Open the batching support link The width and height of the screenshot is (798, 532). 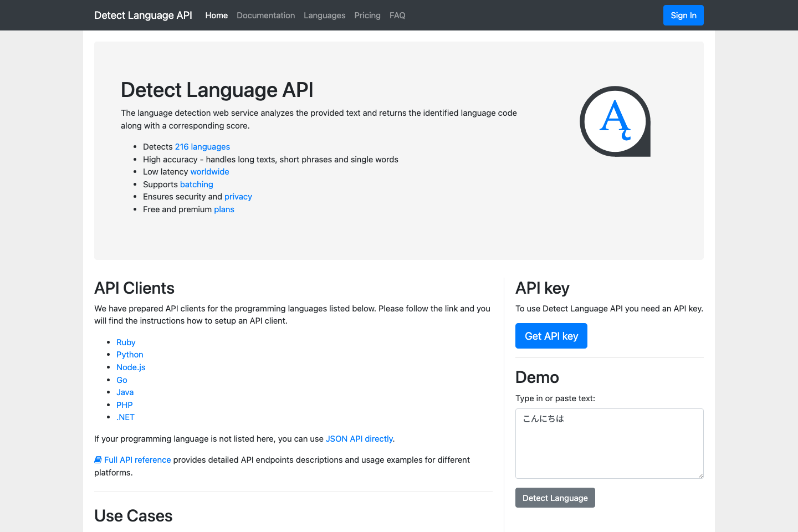click(196, 184)
